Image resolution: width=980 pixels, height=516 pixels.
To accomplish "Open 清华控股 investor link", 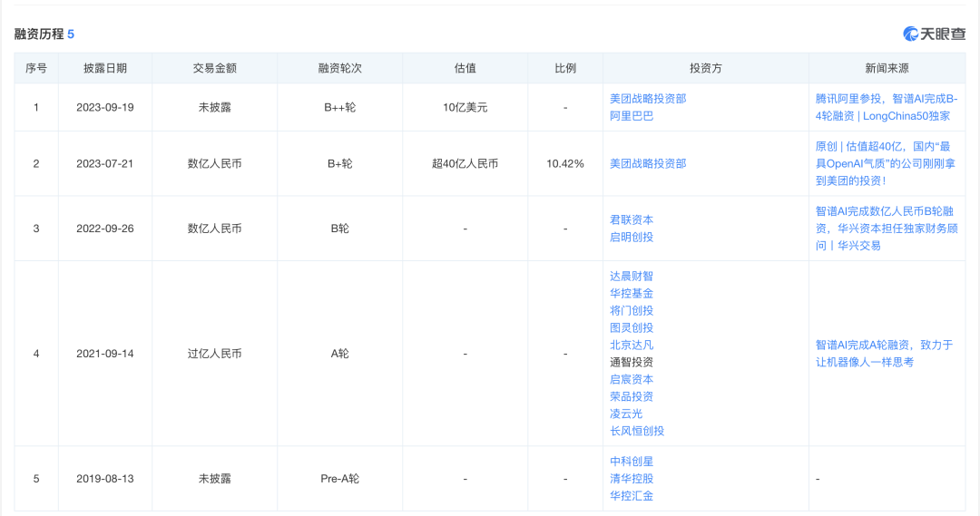I will [632, 479].
